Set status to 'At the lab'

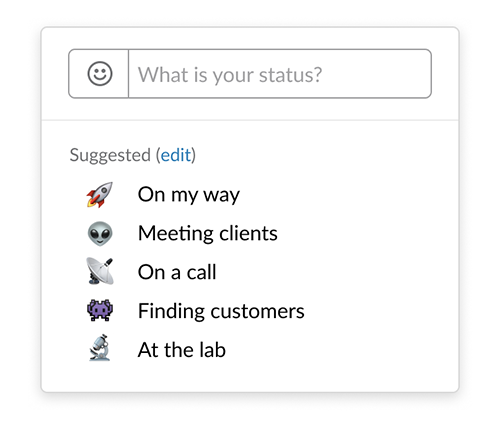point(182,350)
